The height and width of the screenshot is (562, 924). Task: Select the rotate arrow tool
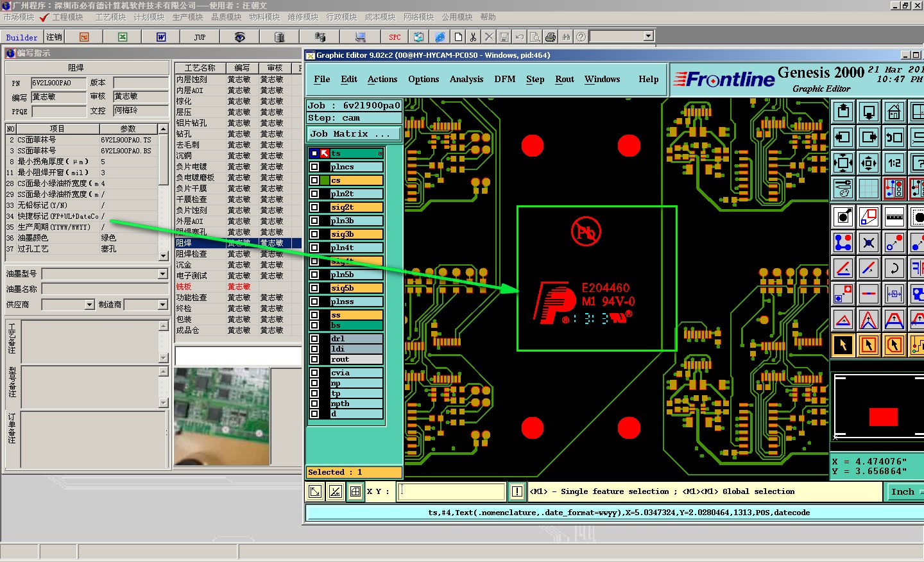click(894, 268)
